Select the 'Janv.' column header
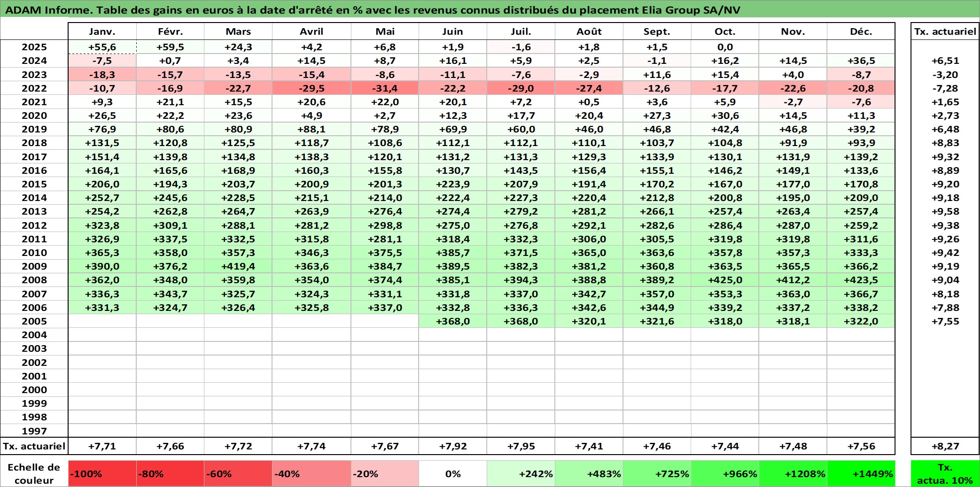This screenshot has height=487, width=980. pyautogui.click(x=102, y=31)
